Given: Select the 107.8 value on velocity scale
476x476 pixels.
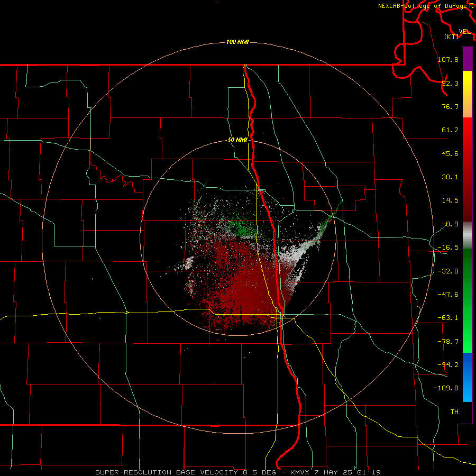Looking at the screenshot, I should tap(448, 59).
